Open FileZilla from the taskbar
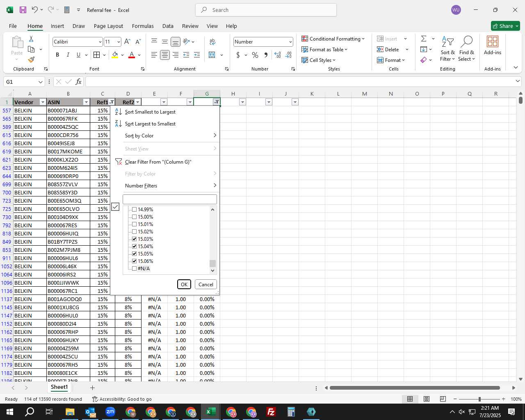 click(271, 412)
